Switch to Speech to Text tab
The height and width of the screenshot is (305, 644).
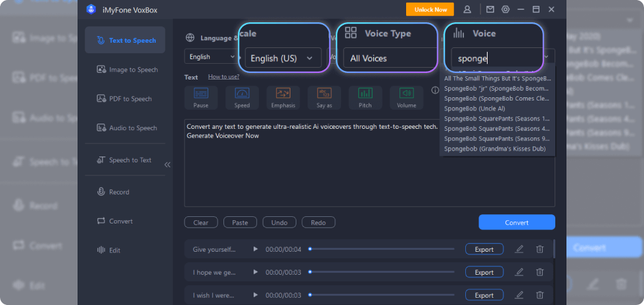point(125,160)
